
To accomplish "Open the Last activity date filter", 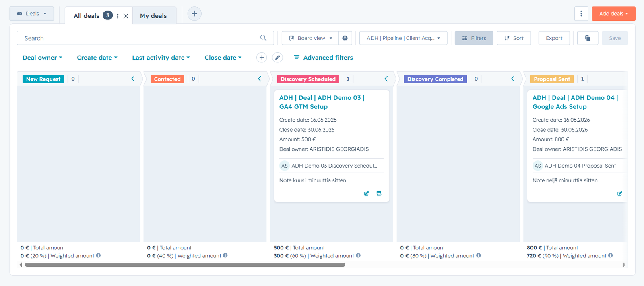I will tap(161, 58).
